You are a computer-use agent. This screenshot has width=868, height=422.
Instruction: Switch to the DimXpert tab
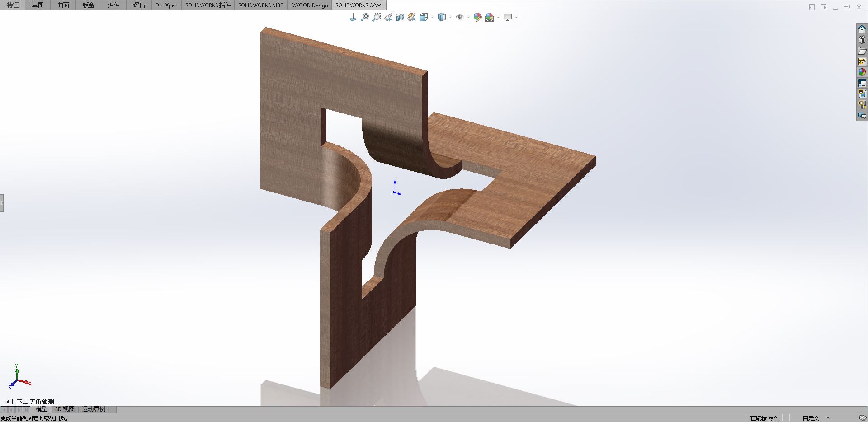(x=167, y=5)
